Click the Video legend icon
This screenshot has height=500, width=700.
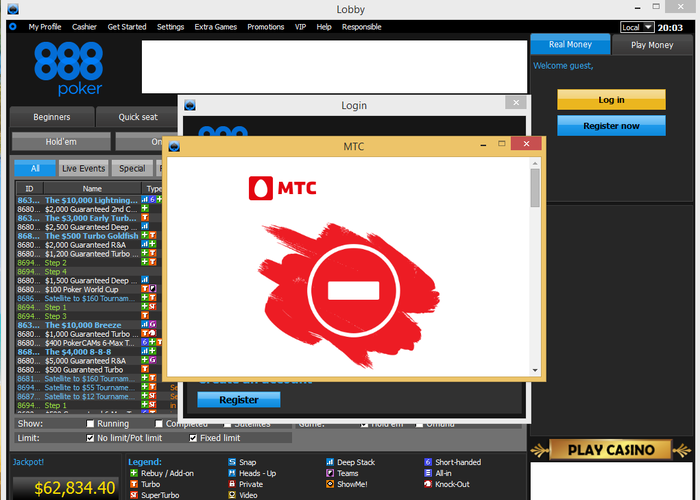232,495
